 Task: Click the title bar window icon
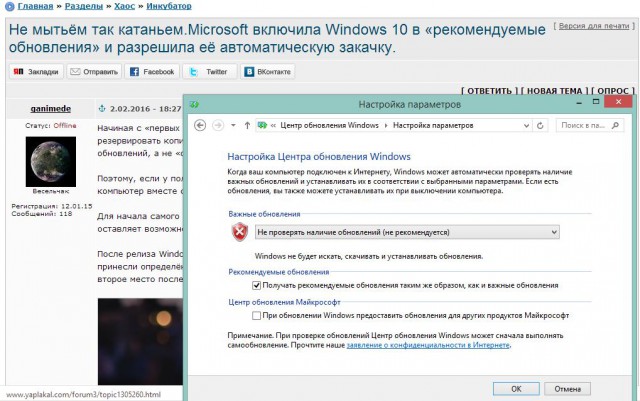194,105
